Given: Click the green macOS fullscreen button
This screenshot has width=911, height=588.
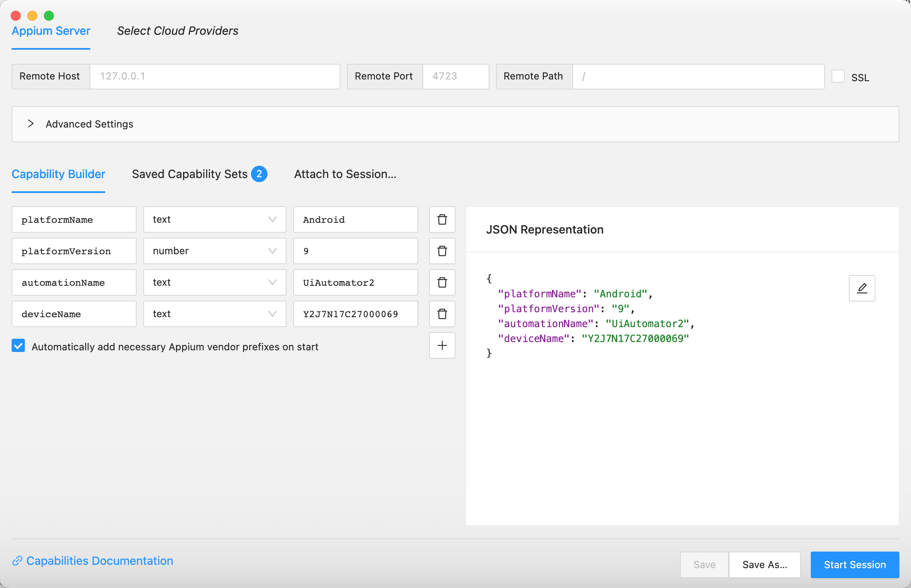Looking at the screenshot, I should pos(49,16).
